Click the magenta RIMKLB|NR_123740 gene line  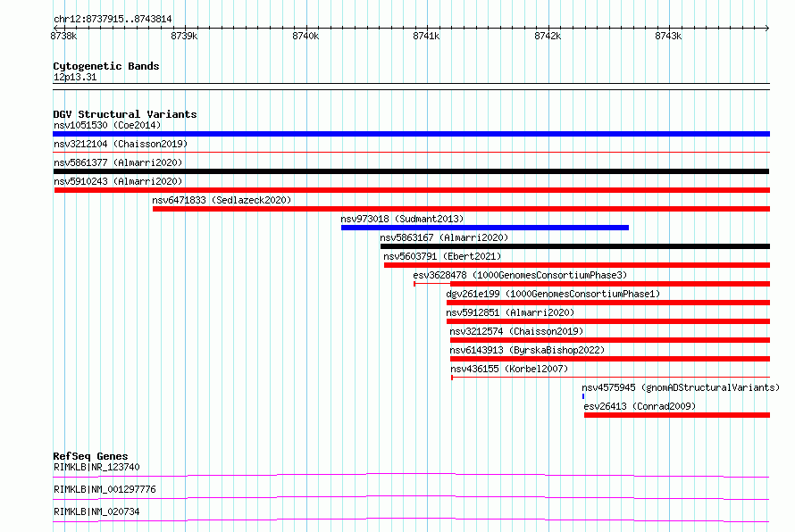click(x=411, y=475)
